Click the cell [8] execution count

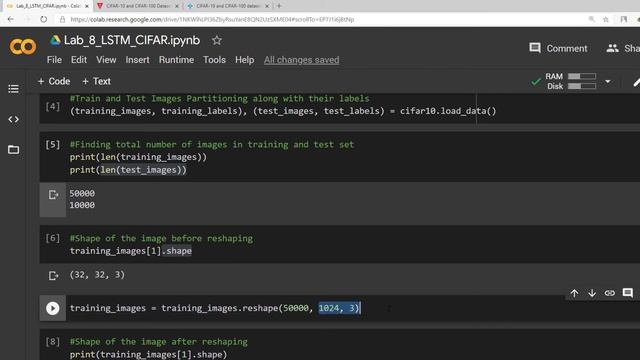(53, 341)
